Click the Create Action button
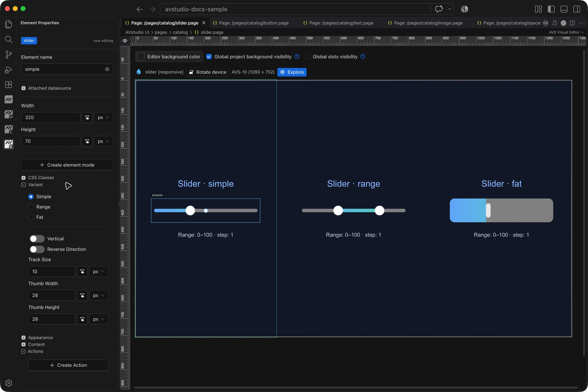 [68, 365]
